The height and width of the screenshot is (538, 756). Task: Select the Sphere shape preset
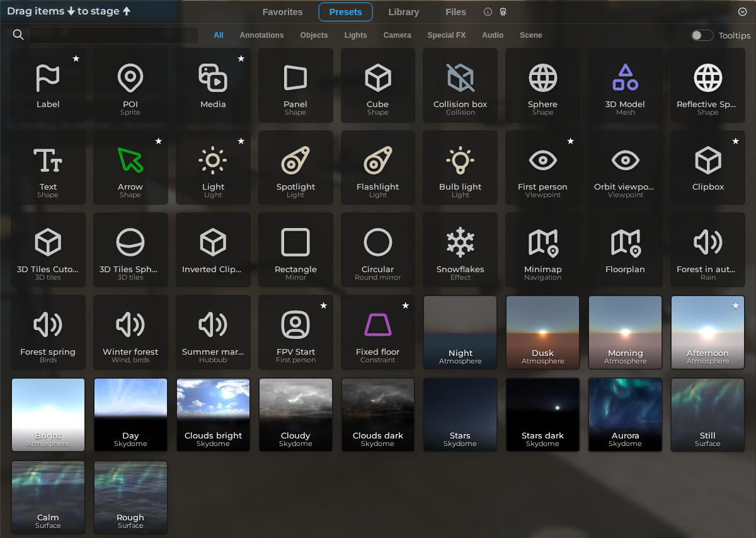(542, 85)
